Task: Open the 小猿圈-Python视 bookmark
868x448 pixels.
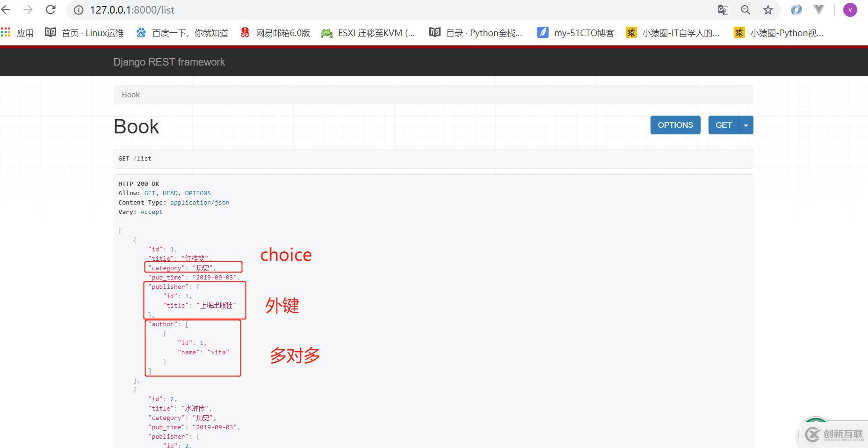Action: coord(779,33)
